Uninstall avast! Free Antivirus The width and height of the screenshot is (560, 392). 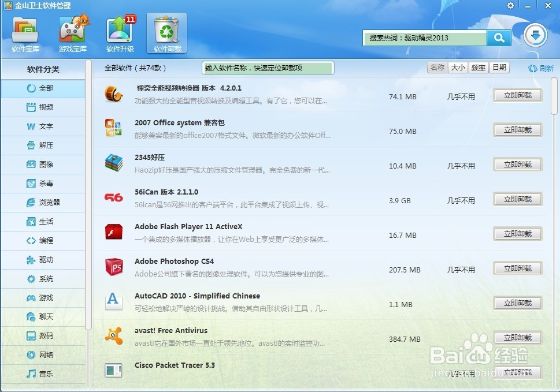(x=517, y=337)
